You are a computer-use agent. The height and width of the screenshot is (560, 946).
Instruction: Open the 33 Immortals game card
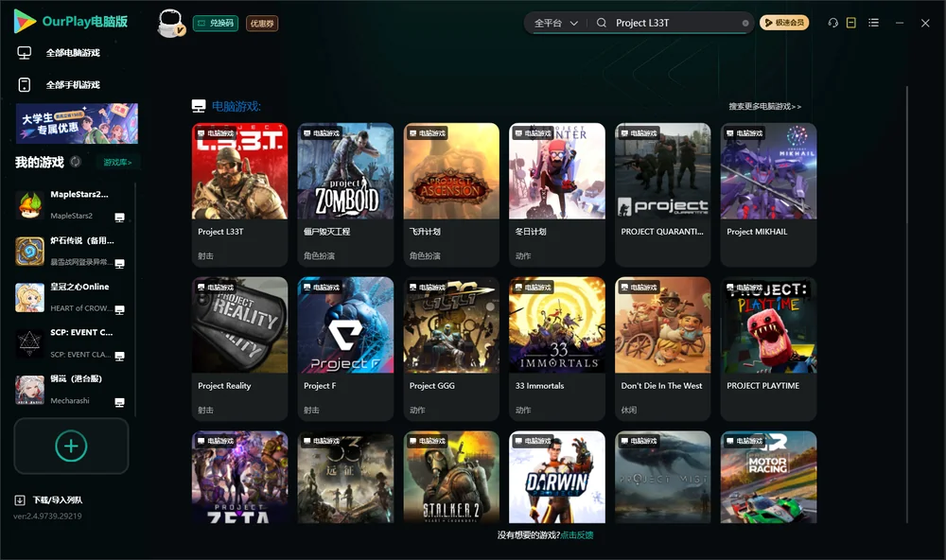coord(557,349)
